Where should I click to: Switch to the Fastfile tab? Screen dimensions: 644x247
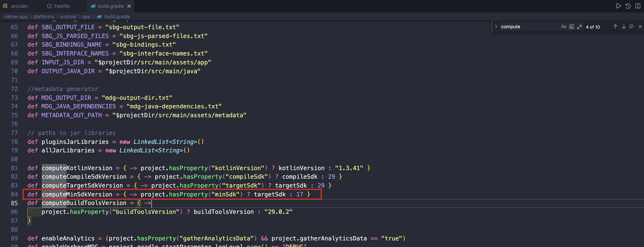click(62, 6)
